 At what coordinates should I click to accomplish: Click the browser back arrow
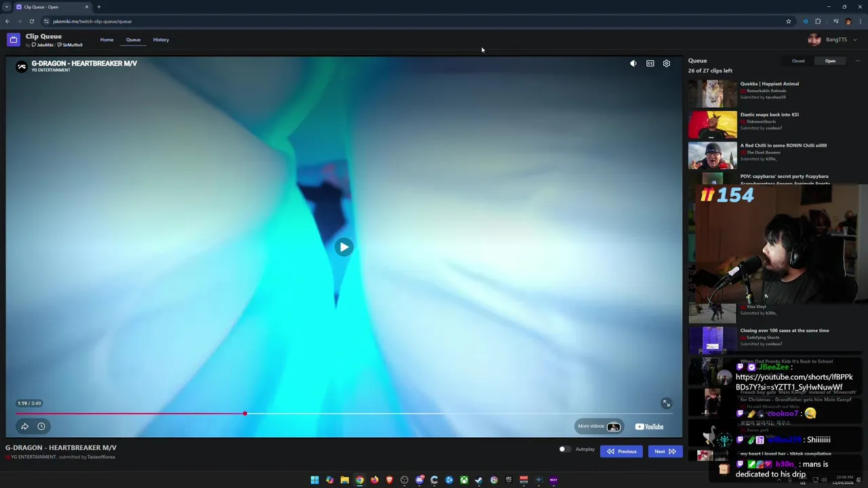[7, 21]
